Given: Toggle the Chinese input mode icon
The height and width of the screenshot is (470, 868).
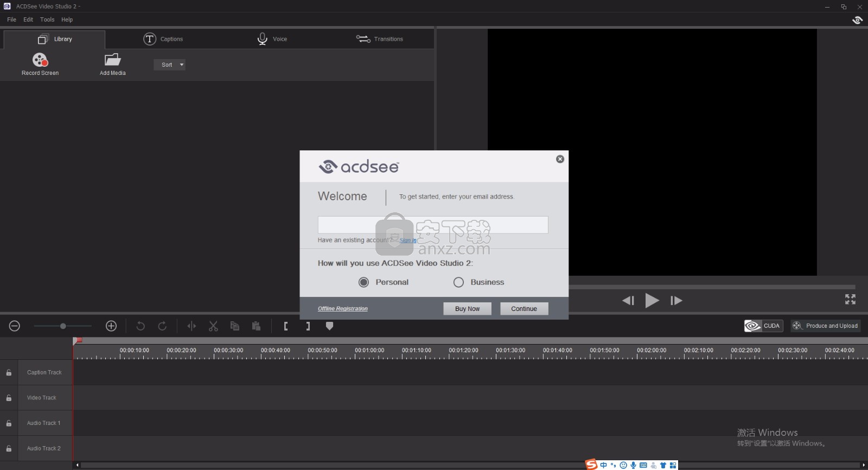Looking at the screenshot, I should click(x=604, y=465).
